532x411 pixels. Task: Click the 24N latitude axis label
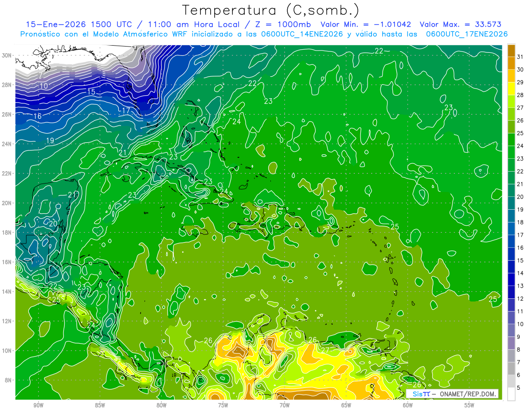[x=7, y=144]
